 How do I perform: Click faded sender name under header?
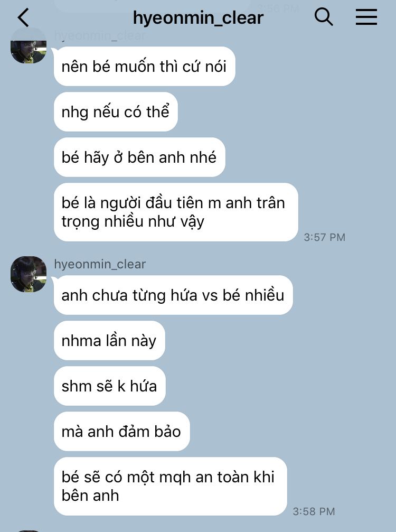(x=100, y=35)
